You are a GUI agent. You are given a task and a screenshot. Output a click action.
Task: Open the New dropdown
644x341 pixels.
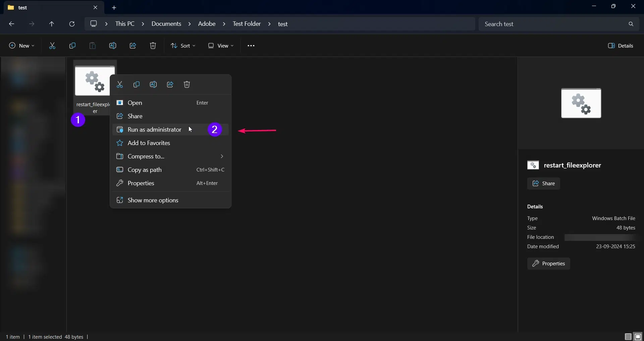tap(21, 46)
